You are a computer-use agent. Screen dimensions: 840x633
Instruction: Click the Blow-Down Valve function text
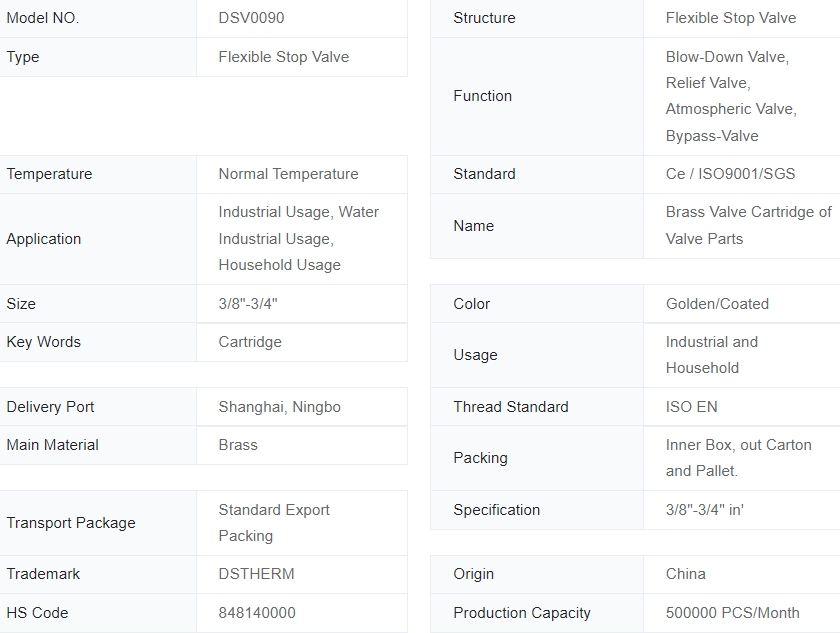(x=727, y=57)
